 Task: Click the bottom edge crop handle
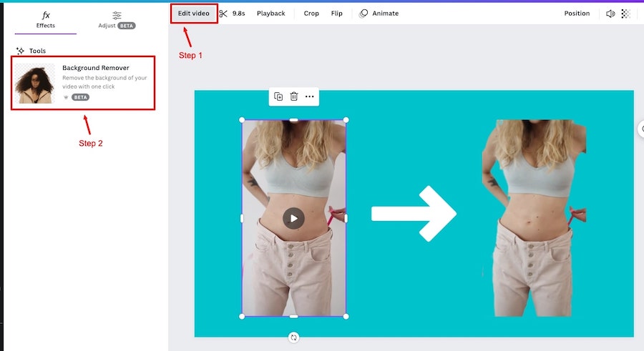[293, 316]
